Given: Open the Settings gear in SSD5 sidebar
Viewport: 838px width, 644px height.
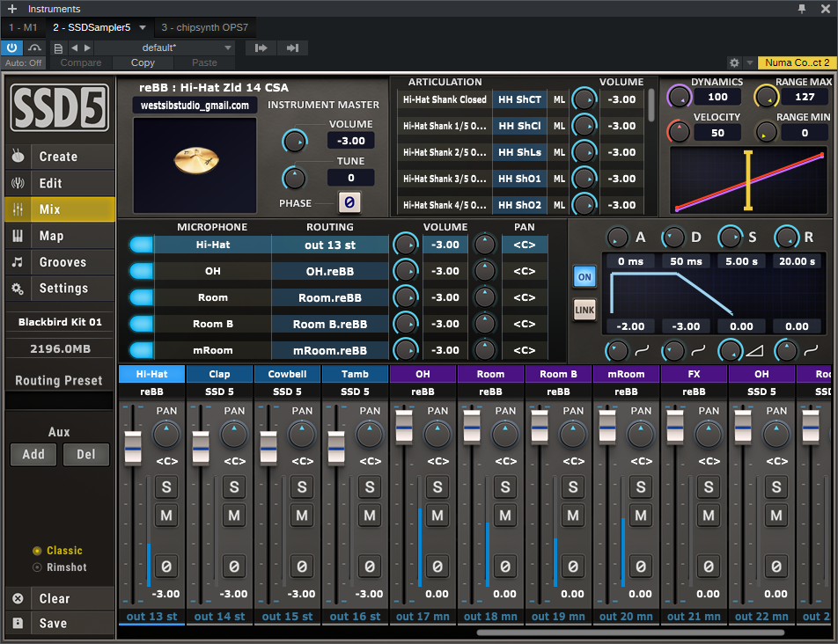Looking at the screenshot, I should [18, 289].
